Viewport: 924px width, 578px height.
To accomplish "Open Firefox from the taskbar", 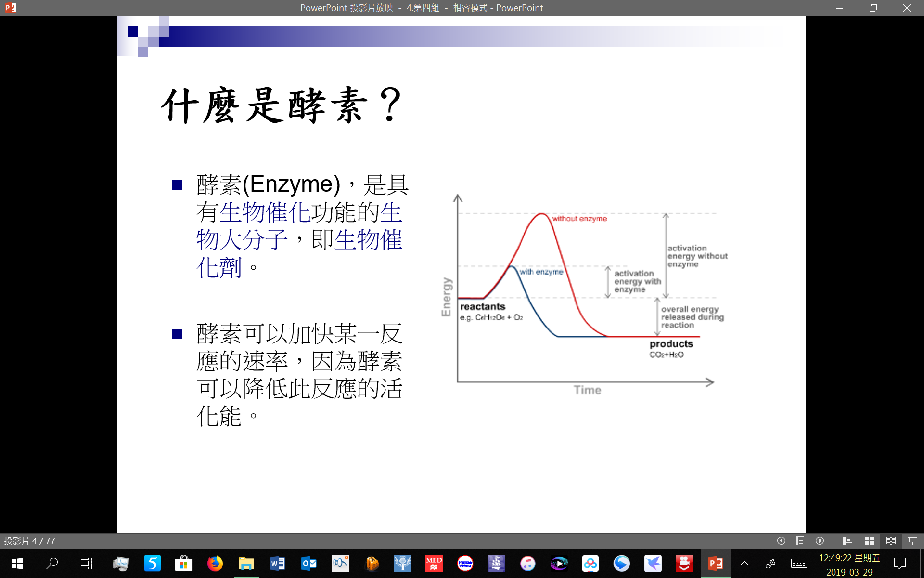I will pos(215,564).
